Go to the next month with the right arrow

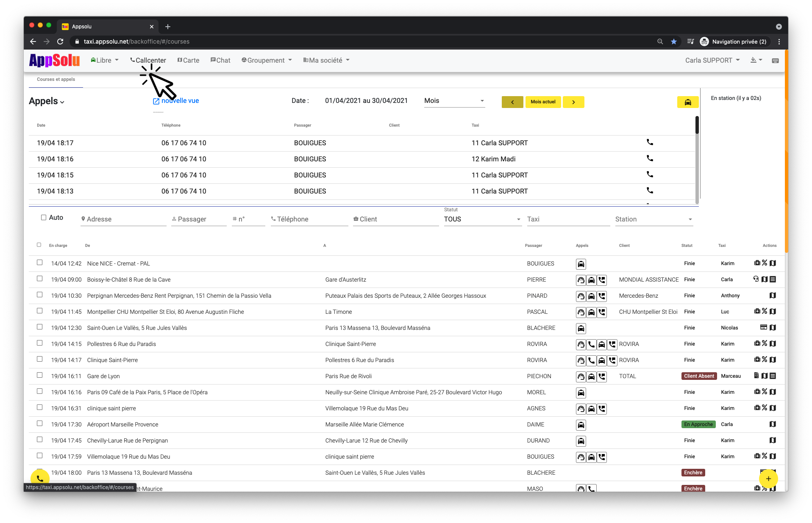(x=573, y=102)
